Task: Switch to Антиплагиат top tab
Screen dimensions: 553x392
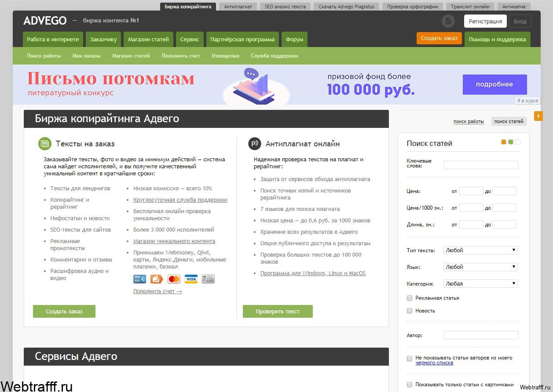Action: click(238, 7)
